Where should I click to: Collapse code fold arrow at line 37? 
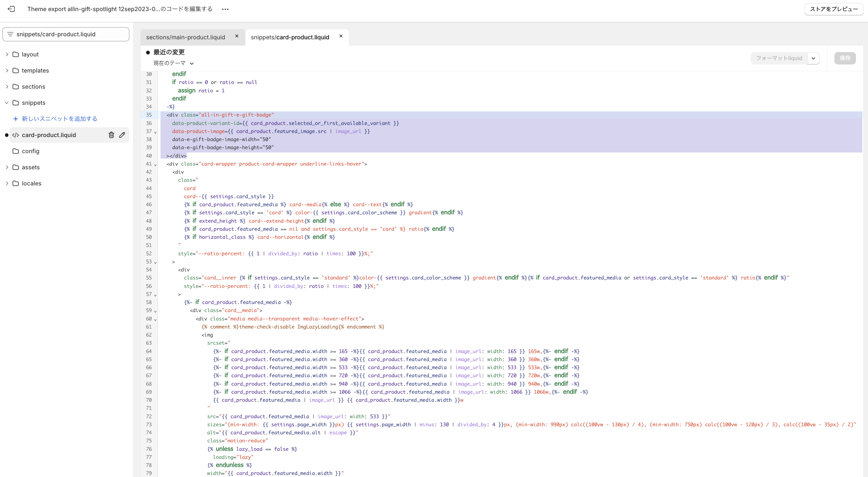point(155,132)
